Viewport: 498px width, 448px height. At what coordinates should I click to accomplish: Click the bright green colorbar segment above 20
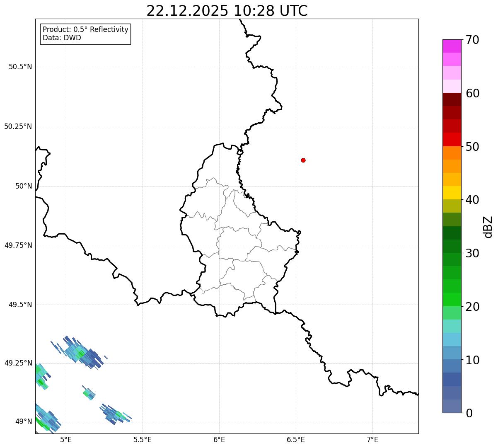click(x=452, y=299)
